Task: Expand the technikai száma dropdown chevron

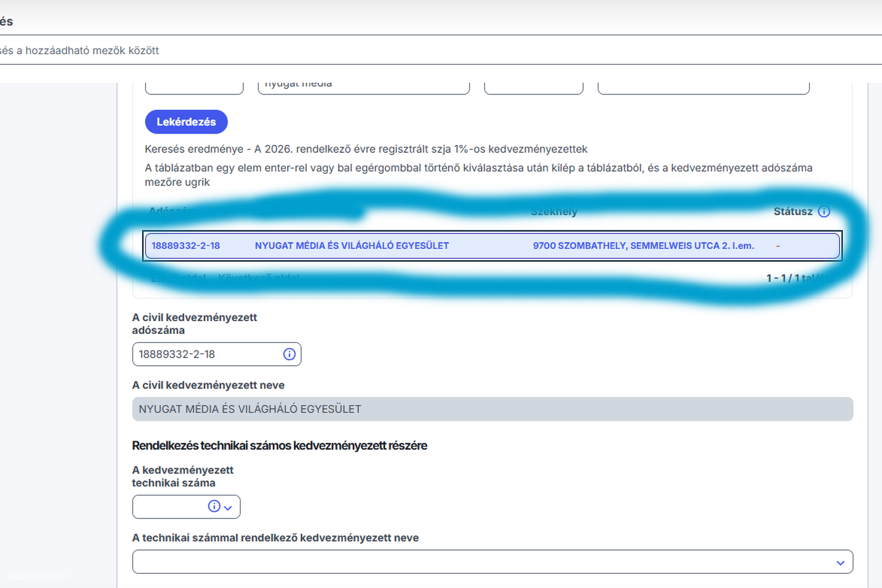Action: pos(228,508)
